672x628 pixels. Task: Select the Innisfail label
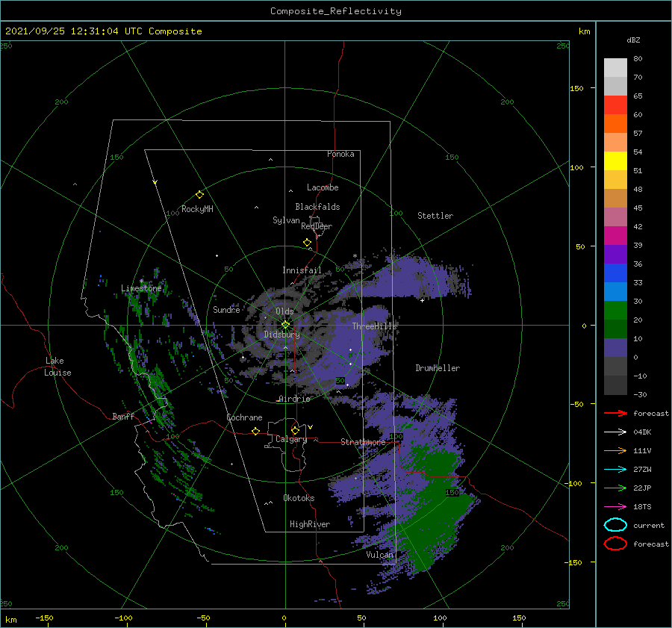click(302, 270)
